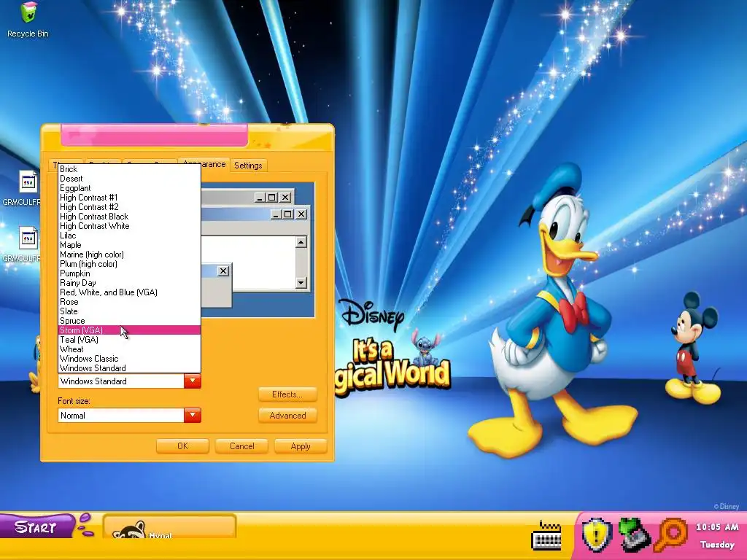Click the green safely remove hardware icon
The height and width of the screenshot is (560, 747).
(634, 534)
